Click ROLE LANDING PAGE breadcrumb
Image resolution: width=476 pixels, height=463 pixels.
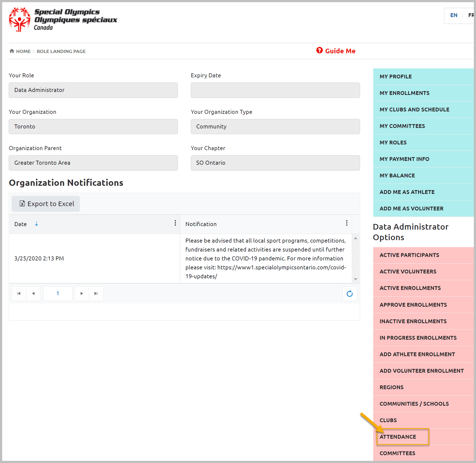click(x=61, y=51)
